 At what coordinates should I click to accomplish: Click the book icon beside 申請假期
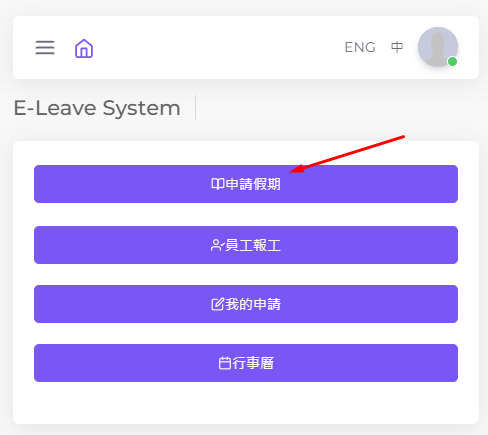click(218, 184)
